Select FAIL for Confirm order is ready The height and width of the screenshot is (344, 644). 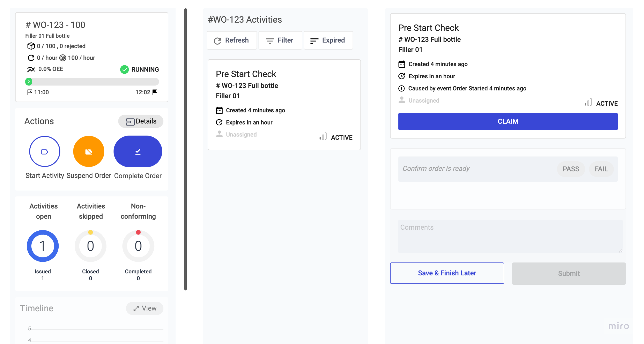[x=601, y=169]
